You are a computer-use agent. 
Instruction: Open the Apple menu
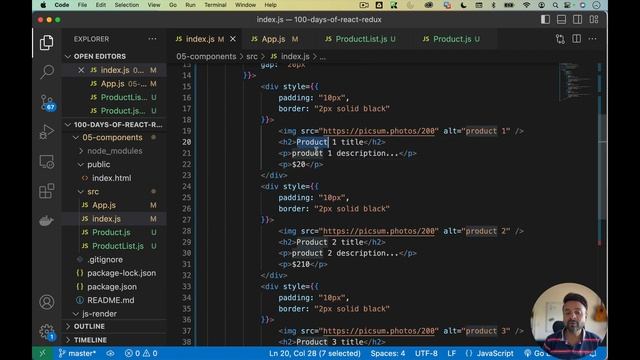point(43,5)
